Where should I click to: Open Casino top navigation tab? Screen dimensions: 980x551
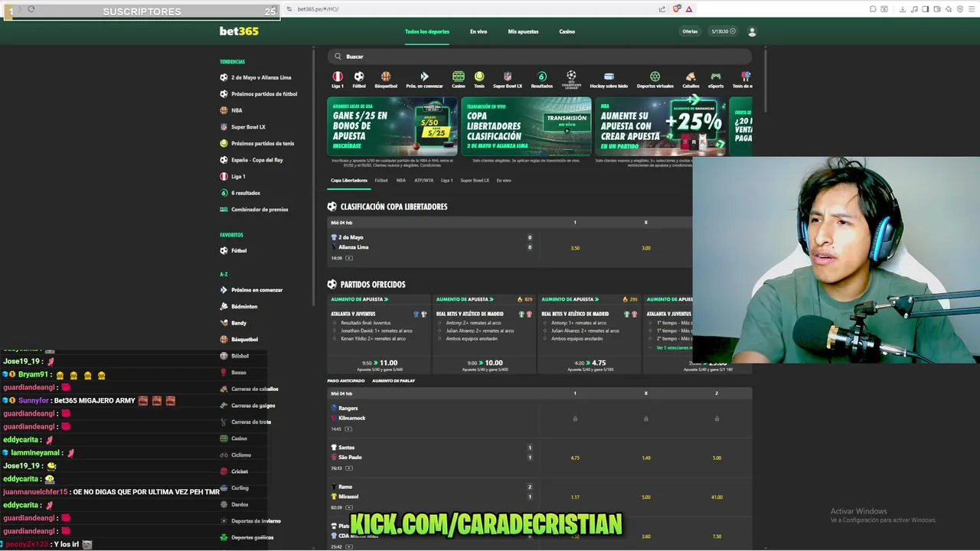pyautogui.click(x=567, y=31)
